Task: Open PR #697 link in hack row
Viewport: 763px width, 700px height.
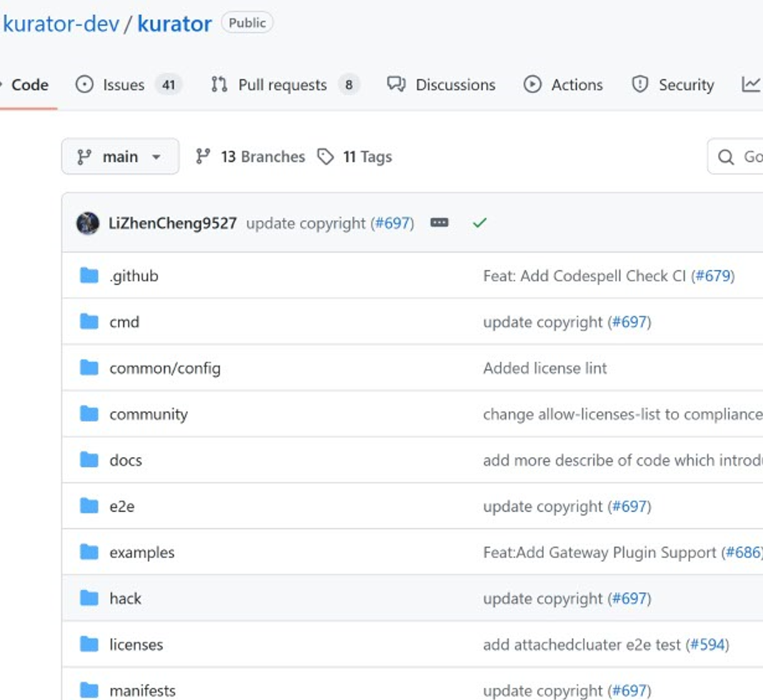Action: tap(629, 599)
